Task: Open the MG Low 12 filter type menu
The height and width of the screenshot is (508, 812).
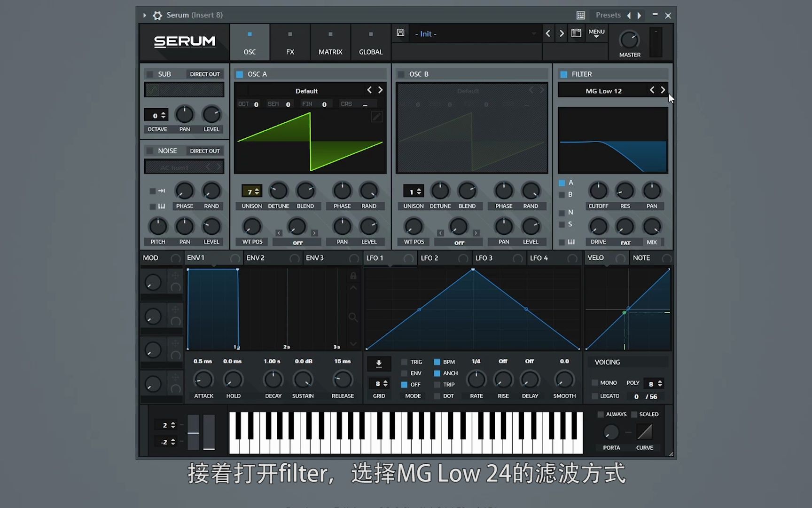Action: point(603,91)
